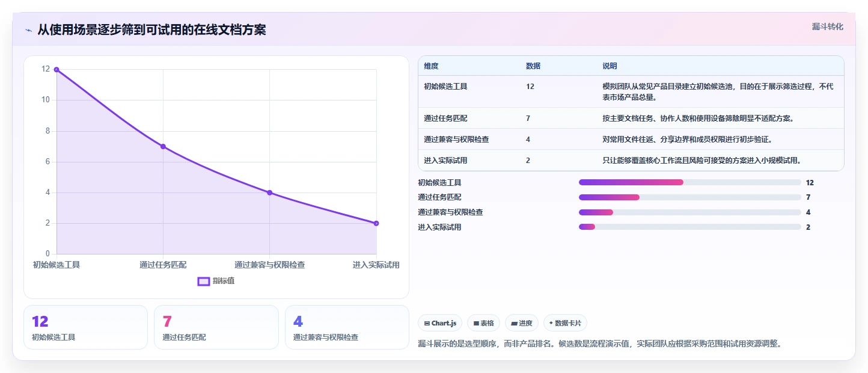This screenshot has height=373, width=868.
Task: Click the 进度 tag chip
Action: [x=522, y=323]
